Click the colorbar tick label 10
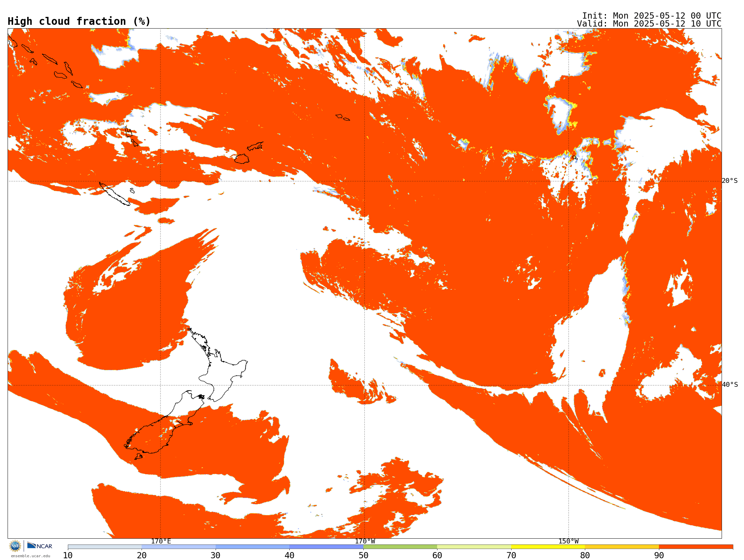The image size is (744, 560). tap(68, 556)
